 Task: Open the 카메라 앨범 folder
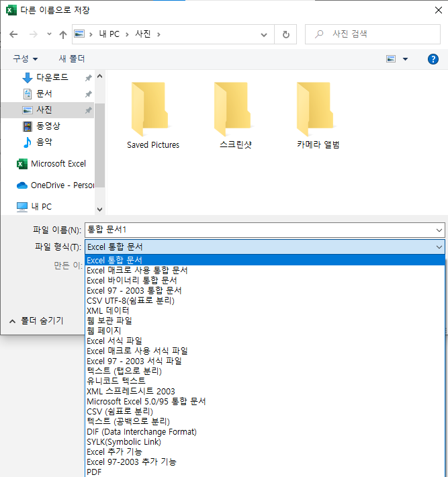(318, 116)
